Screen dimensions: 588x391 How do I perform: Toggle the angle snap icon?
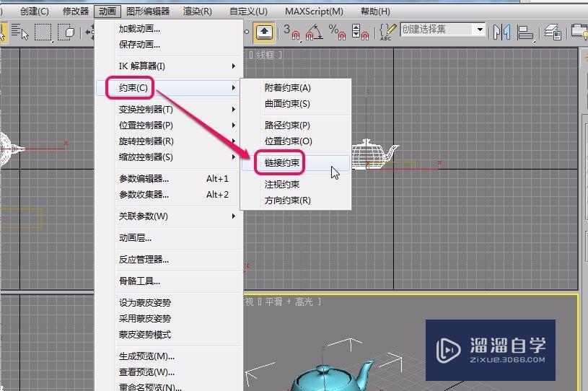coord(315,32)
